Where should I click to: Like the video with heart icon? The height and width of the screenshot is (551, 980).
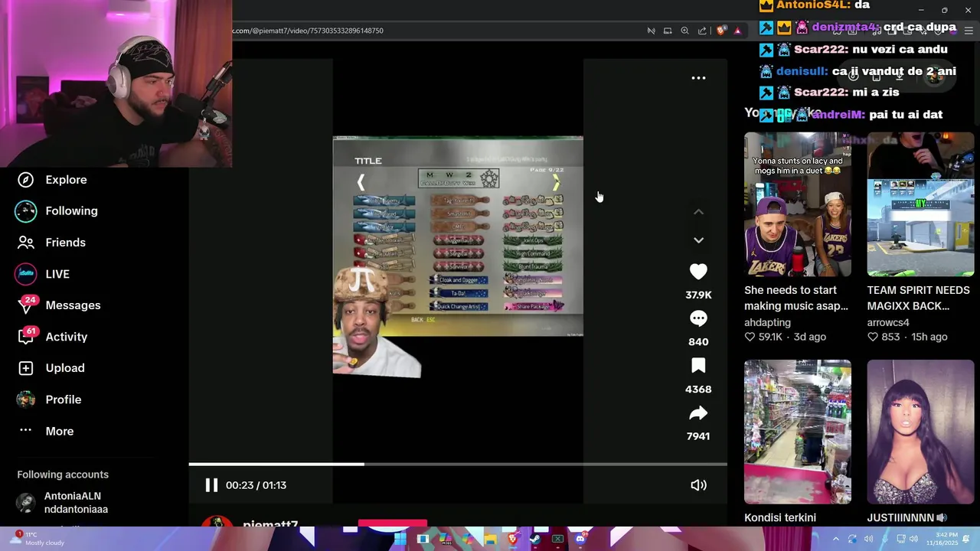click(698, 272)
